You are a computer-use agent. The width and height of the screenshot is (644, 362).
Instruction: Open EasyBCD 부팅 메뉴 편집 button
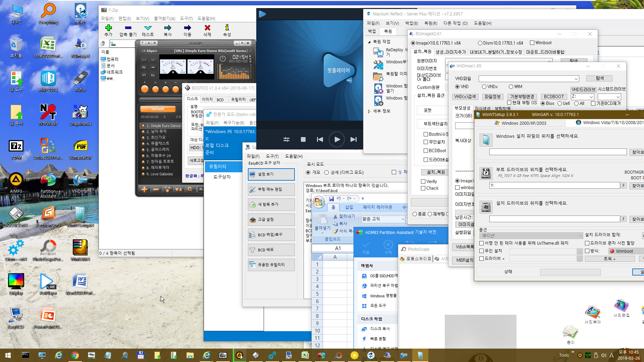(271, 189)
